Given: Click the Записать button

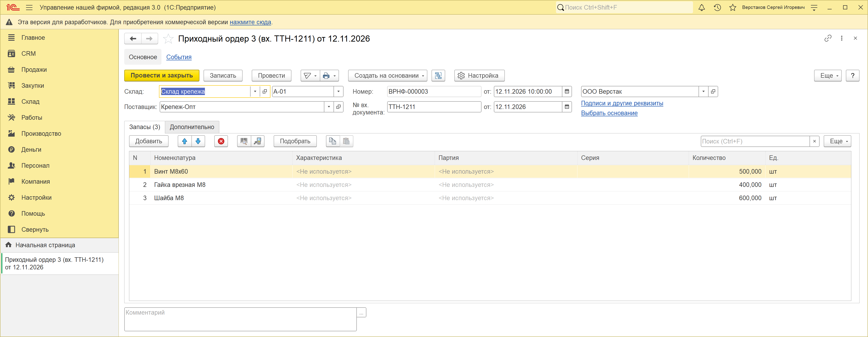Looking at the screenshot, I should pyautogui.click(x=223, y=75).
